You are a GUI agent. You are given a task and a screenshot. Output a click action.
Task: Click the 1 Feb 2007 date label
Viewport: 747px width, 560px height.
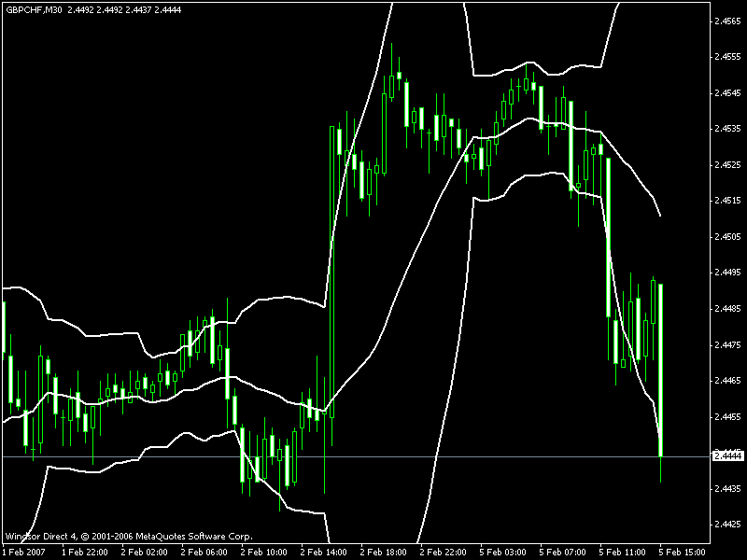[24, 553]
